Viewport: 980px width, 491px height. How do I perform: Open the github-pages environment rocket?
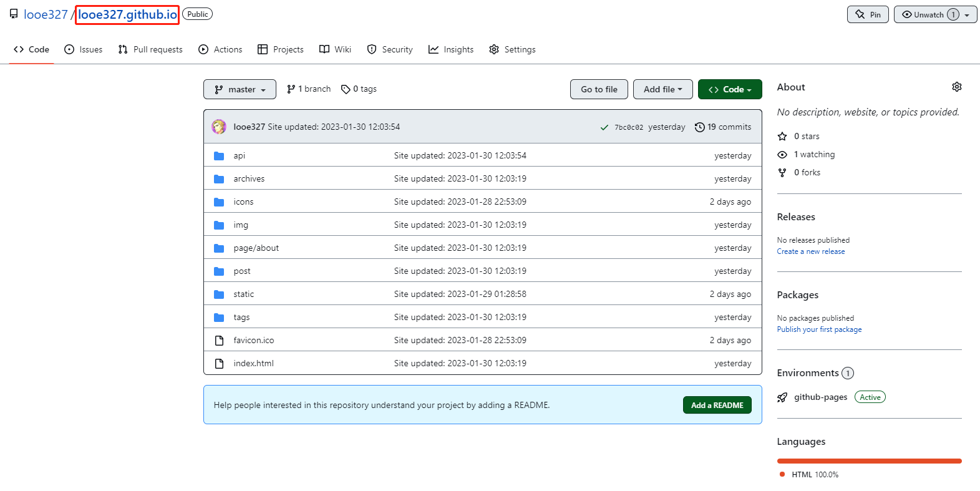(782, 397)
